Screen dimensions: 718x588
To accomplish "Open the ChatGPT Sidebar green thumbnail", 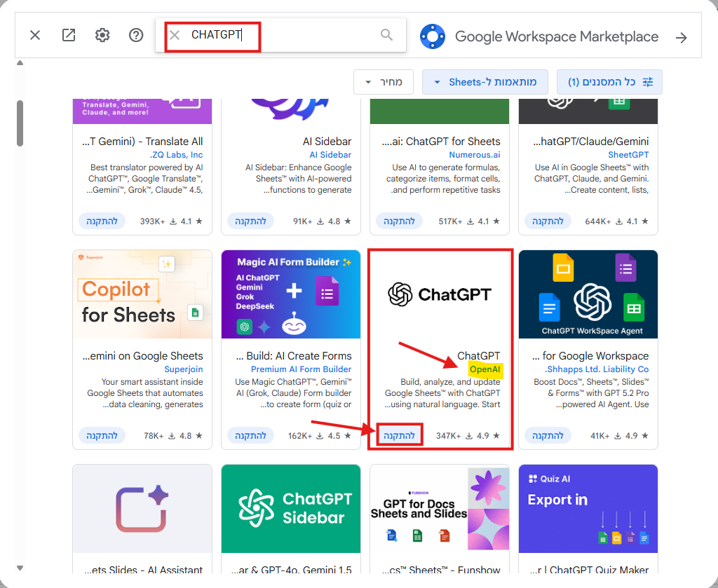I will (291, 509).
